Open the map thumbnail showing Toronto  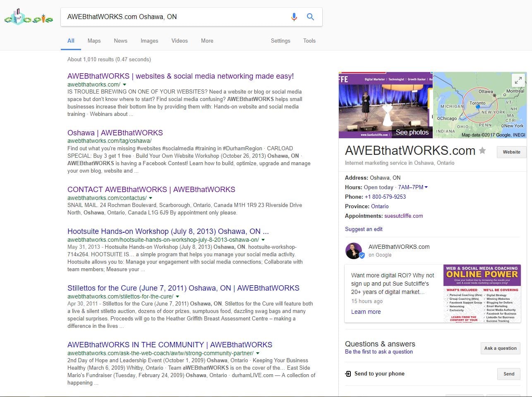point(479,105)
